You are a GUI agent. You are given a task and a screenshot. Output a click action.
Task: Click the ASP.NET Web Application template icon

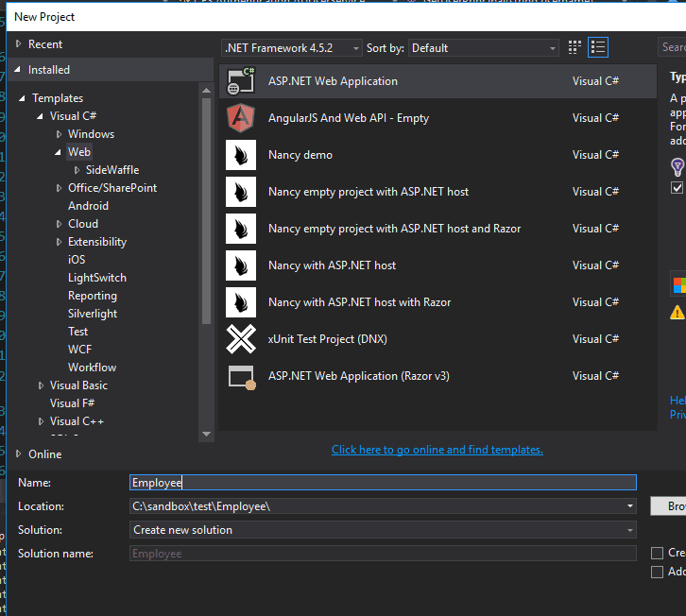point(241,81)
